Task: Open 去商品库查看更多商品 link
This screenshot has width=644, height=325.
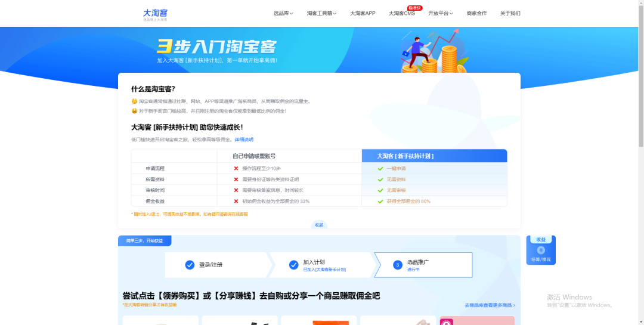Action: pyautogui.click(x=490, y=305)
